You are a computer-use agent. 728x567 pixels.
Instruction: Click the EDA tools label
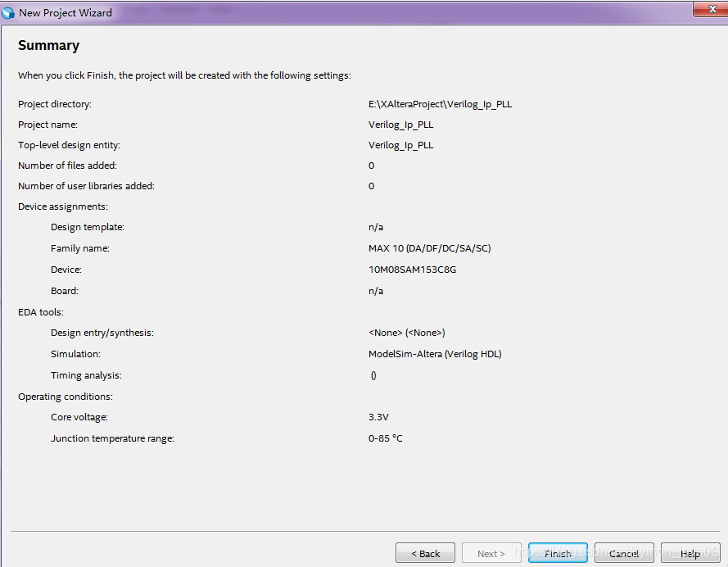[41, 312]
